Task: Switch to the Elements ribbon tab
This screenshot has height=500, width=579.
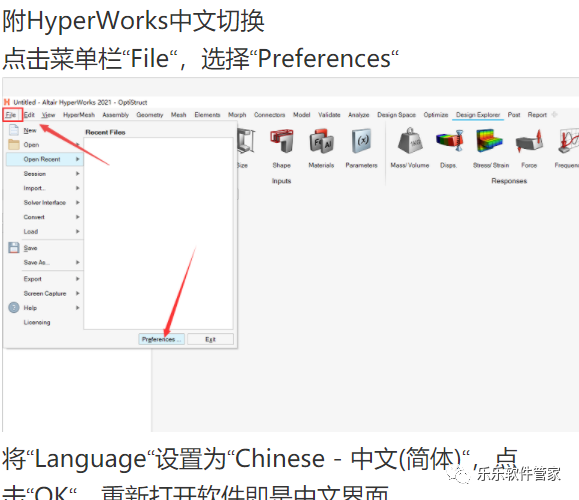Action: pos(207,115)
